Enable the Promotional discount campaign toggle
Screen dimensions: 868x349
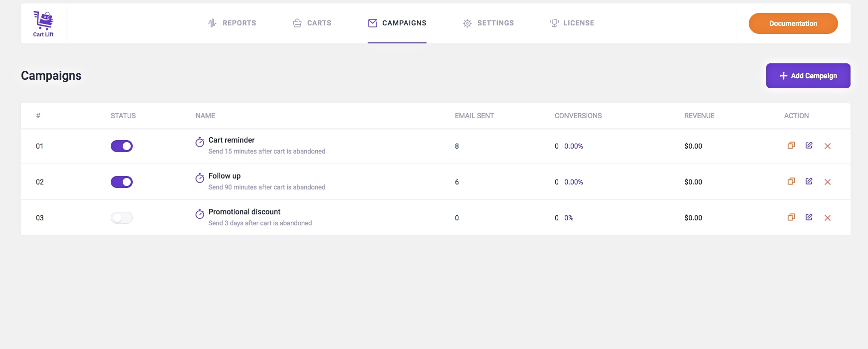point(122,218)
